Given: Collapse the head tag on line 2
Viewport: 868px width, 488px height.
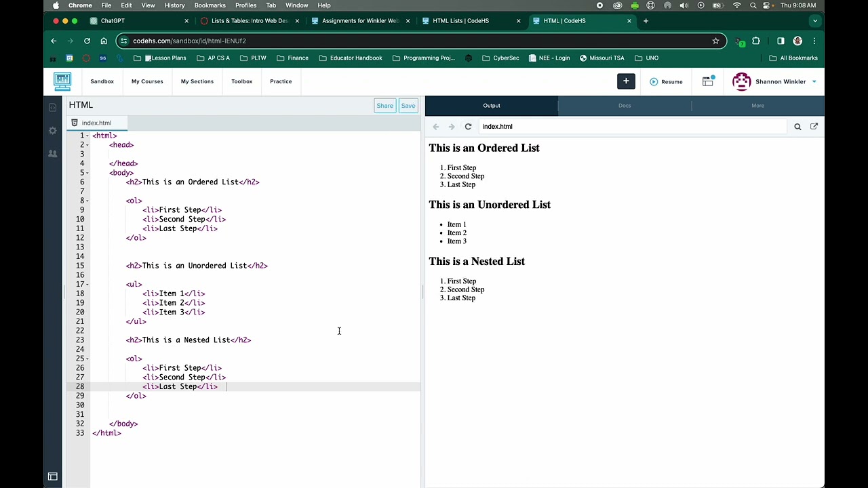Looking at the screenshot, I should coord(87,145).
